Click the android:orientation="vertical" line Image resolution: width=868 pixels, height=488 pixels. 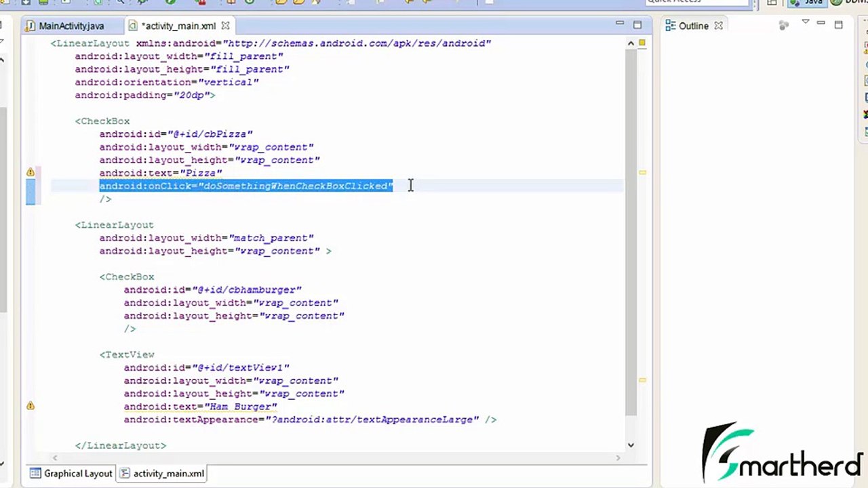167,82
